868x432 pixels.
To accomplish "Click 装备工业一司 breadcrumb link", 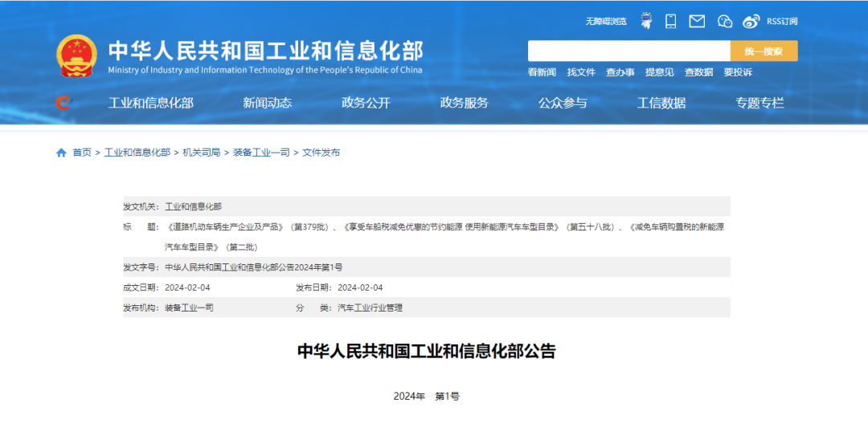I will pyautogui.click(x=261, y=153).
